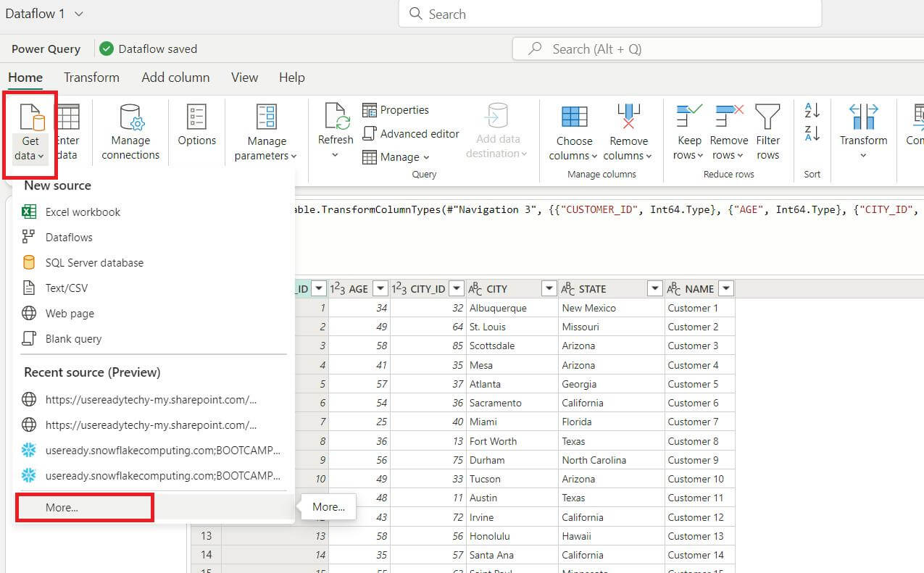Click the Dataflow saved status
Screen dimensions: 924x573
click(149, 49)
